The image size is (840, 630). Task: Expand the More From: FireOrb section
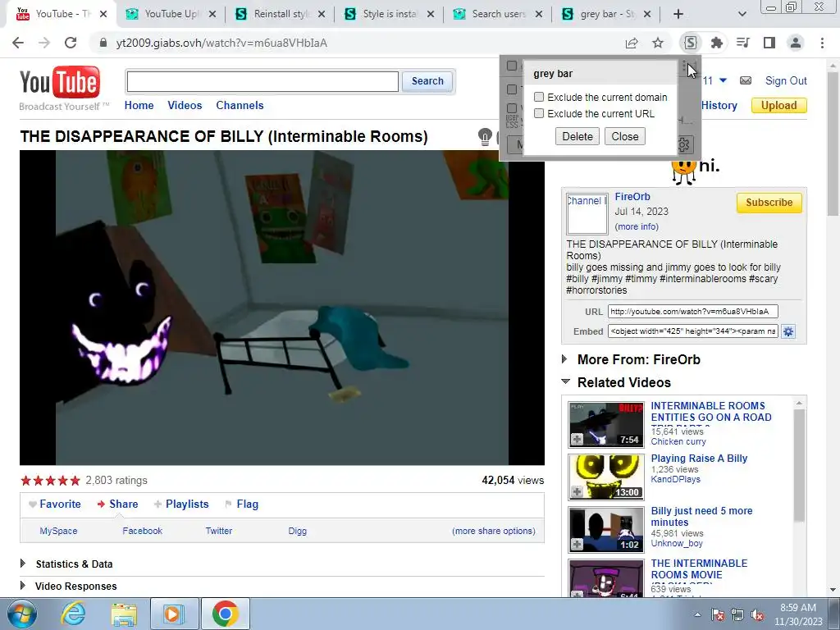tap(564, 359)
